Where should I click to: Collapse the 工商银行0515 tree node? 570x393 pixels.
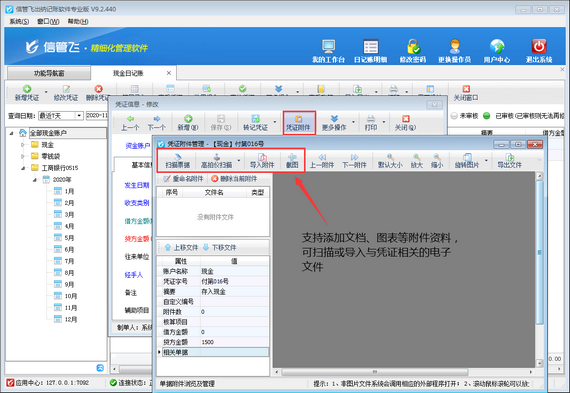(23, 168)
